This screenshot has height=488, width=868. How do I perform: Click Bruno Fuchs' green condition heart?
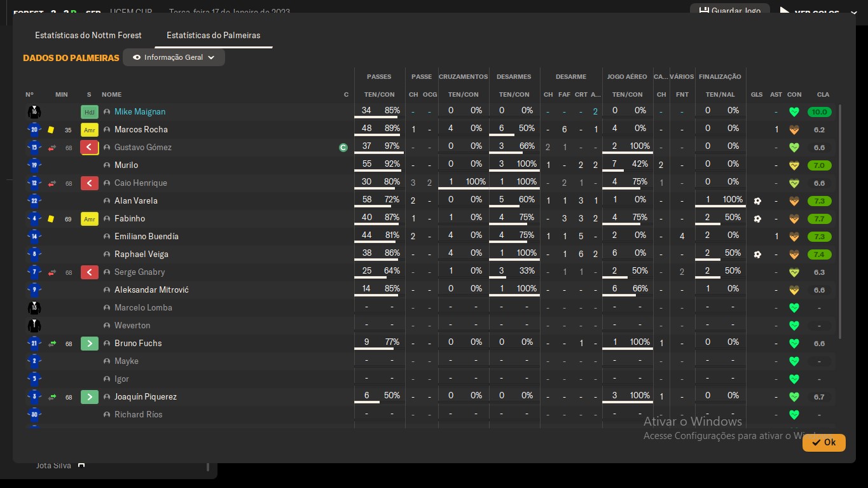(x=794, y=344)
